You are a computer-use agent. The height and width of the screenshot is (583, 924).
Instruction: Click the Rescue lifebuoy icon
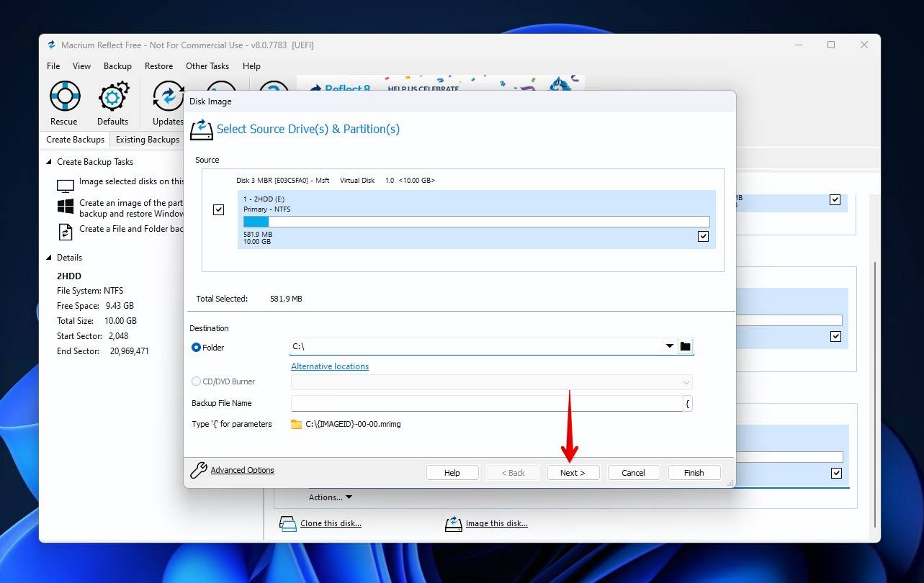pyautogui.click(x=64, y=96)
